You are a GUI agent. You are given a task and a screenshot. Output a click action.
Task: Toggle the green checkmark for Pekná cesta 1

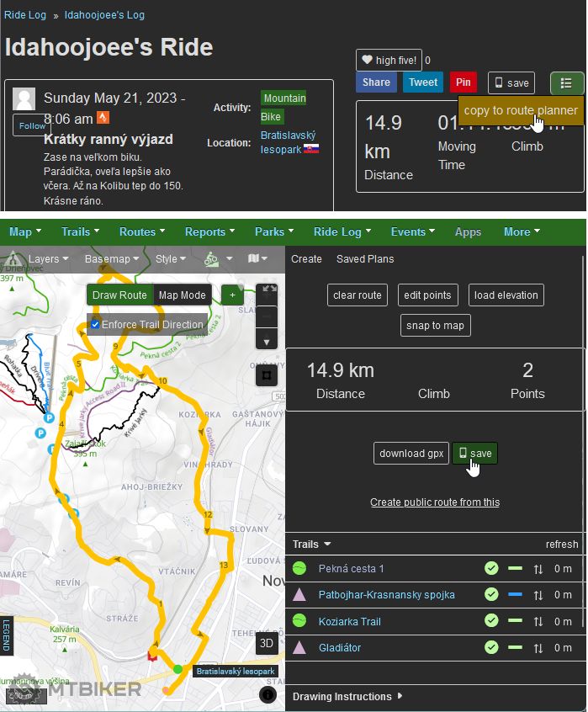click(491, 569)
